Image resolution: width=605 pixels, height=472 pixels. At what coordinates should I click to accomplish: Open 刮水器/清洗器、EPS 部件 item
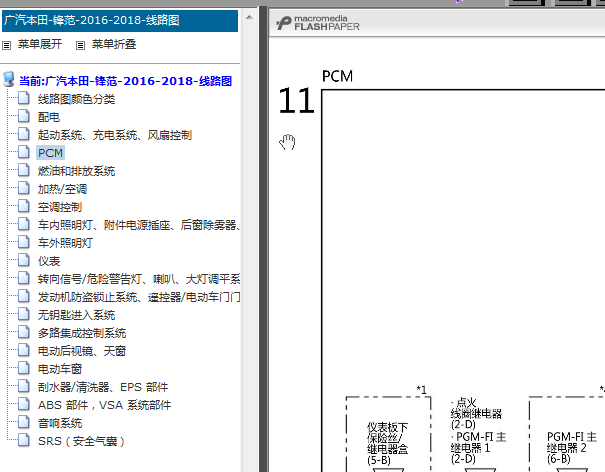point(103,387)
